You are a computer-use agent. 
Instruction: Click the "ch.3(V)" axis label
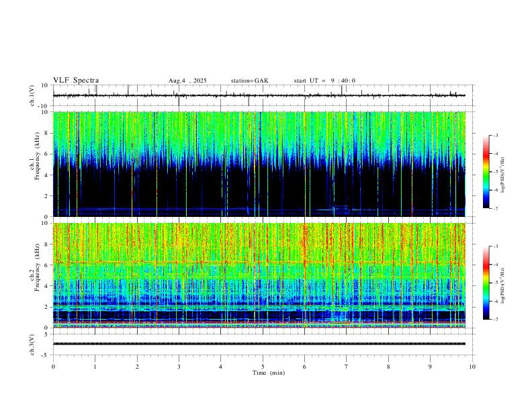coord(32,345)
